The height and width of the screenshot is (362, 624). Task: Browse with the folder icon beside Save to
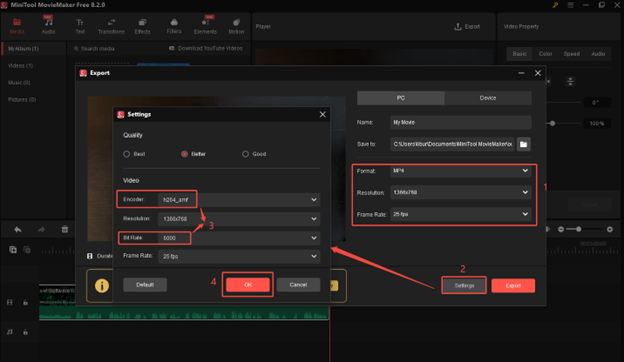523,144
